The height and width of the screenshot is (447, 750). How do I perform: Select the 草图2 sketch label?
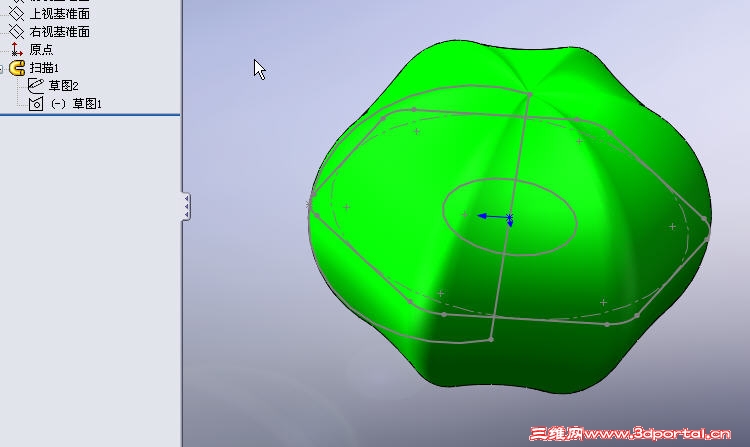point(63,86)
